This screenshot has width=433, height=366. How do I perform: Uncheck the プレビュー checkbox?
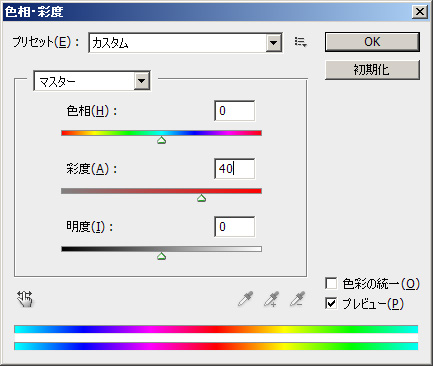(331, 303)
